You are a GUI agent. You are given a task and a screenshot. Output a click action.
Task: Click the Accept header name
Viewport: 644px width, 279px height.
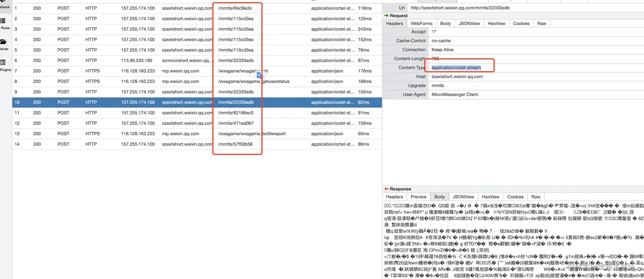(418, 31)
